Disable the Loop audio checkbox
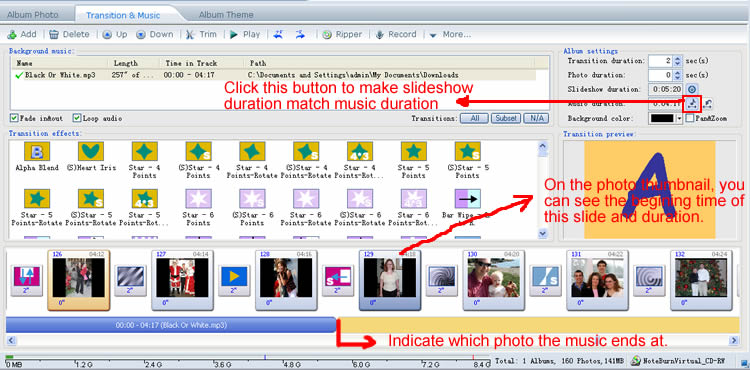This screenshot has height=370, width=750. pyautogui.click(x=77, y=118)
